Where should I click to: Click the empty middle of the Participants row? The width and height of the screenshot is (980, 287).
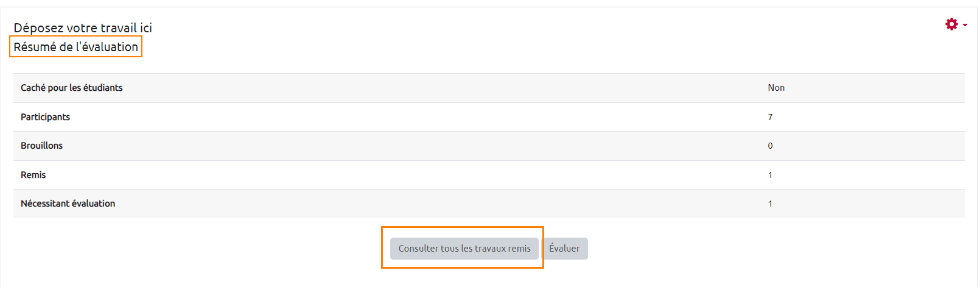426,117
